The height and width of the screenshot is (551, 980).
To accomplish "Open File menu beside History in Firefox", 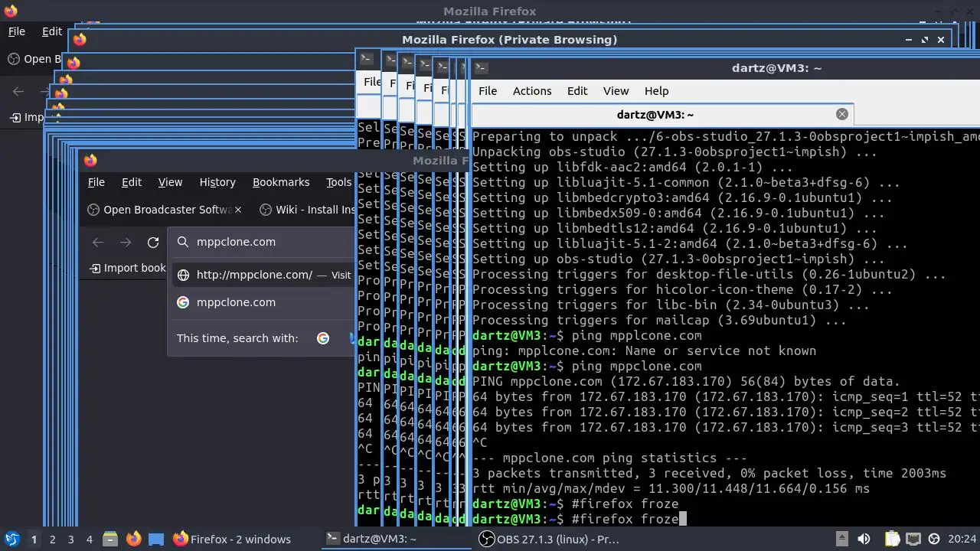I will 96,182.
